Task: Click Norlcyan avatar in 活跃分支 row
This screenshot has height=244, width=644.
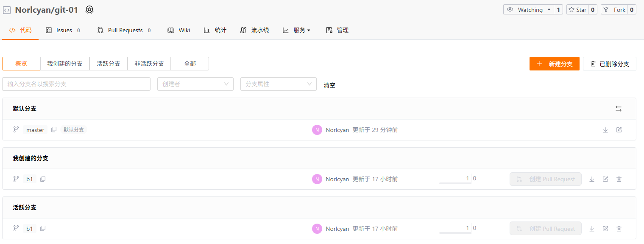Action: coord(317,229)
